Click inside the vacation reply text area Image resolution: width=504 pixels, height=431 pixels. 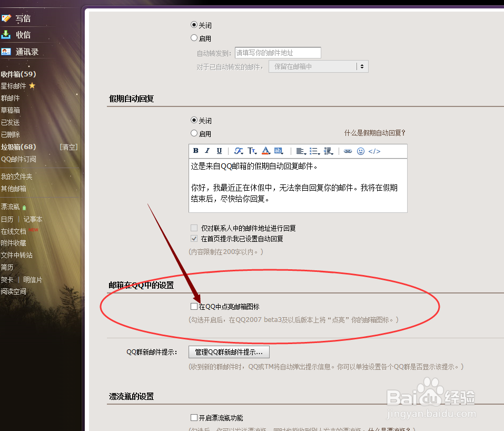click(298, 185)
